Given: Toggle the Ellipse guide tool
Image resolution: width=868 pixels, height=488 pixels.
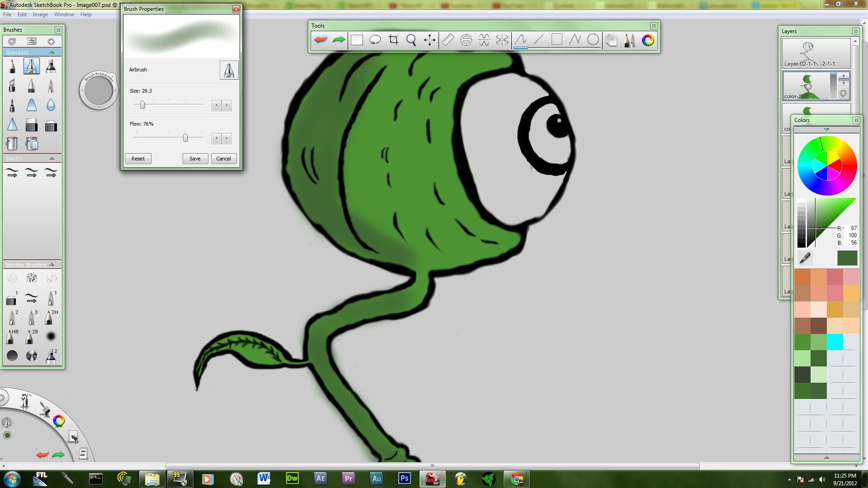Looking at the screenshot, I should coord(466,40).
